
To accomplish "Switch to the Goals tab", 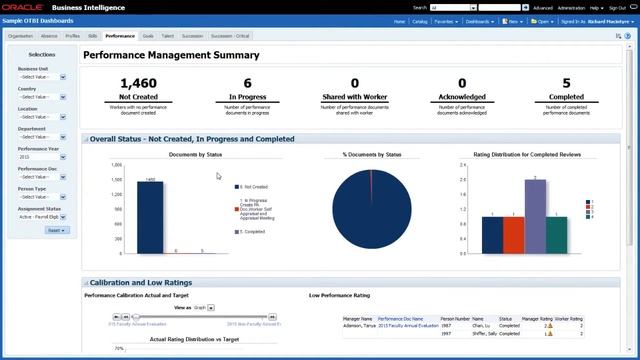I will pyautogui.click(x=148, y=36).
